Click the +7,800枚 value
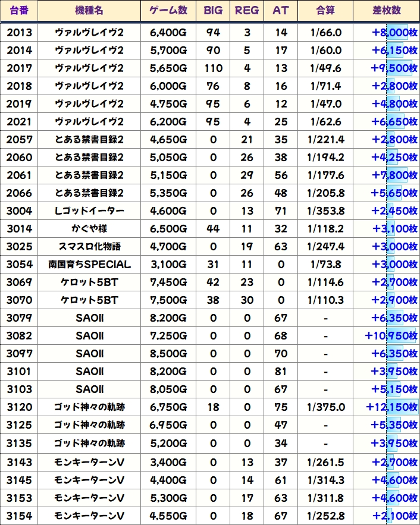Screen dimensions: 420x525 [394, 175]
